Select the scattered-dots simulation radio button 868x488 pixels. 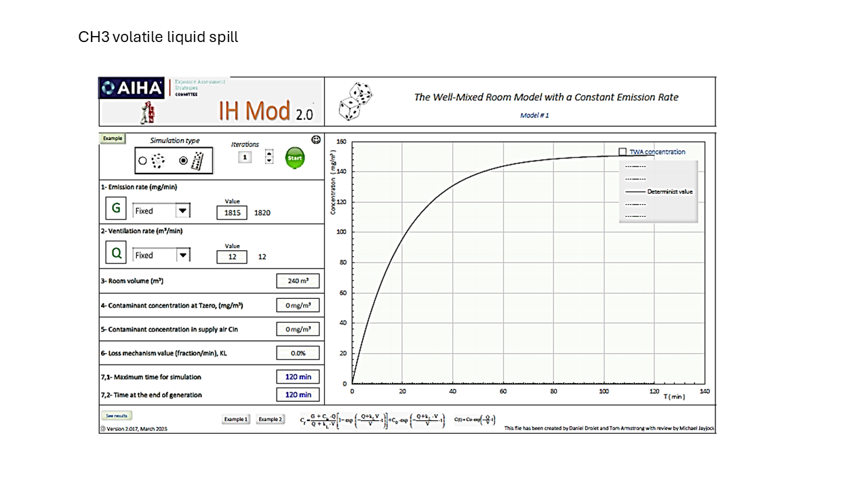pyautogui.click(x=142, y=161)
